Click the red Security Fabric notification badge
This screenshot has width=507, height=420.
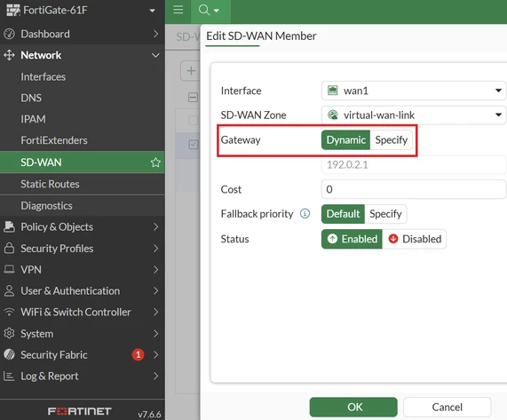[x=138, y=354]
